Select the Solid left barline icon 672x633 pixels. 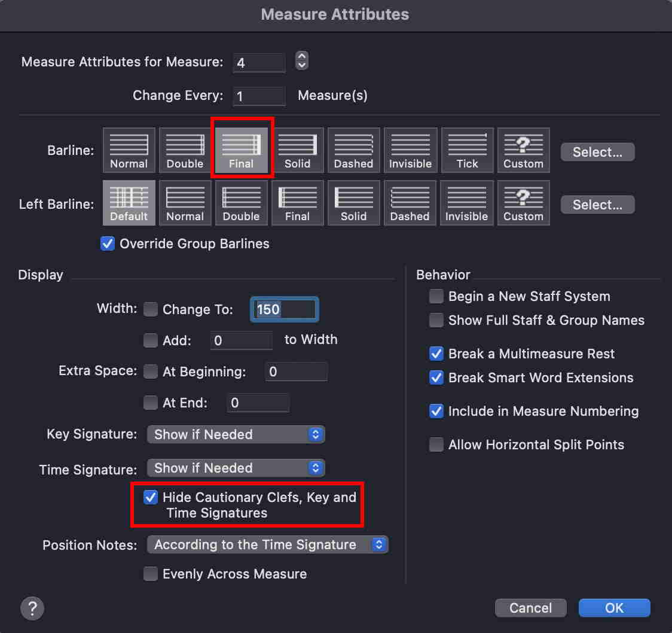point(353,204)
